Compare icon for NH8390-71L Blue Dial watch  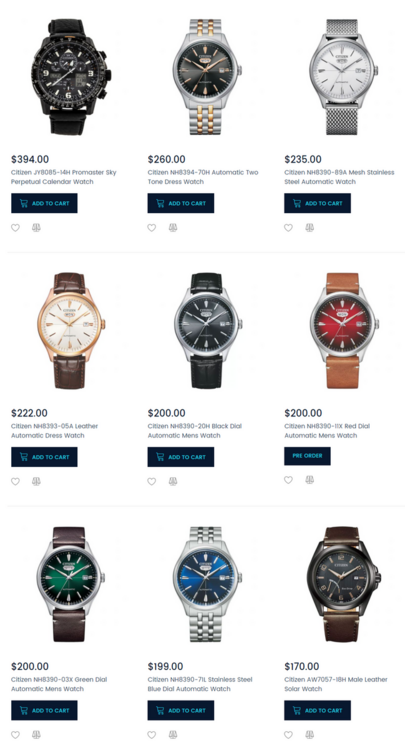173,735
